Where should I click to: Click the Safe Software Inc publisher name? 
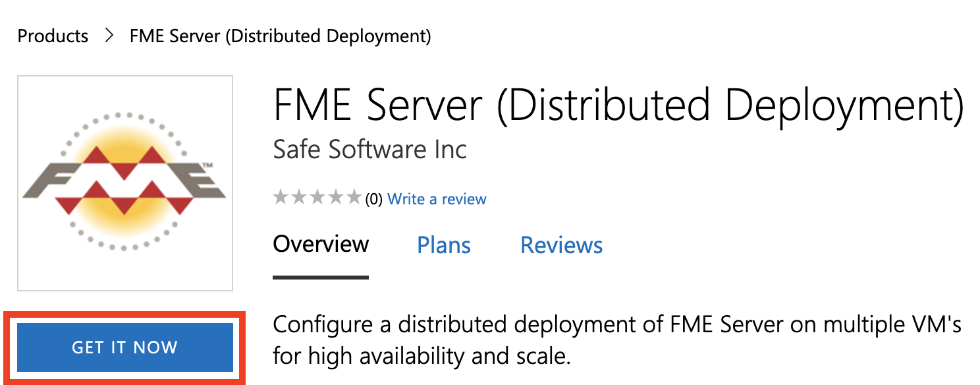coord(369,150)
